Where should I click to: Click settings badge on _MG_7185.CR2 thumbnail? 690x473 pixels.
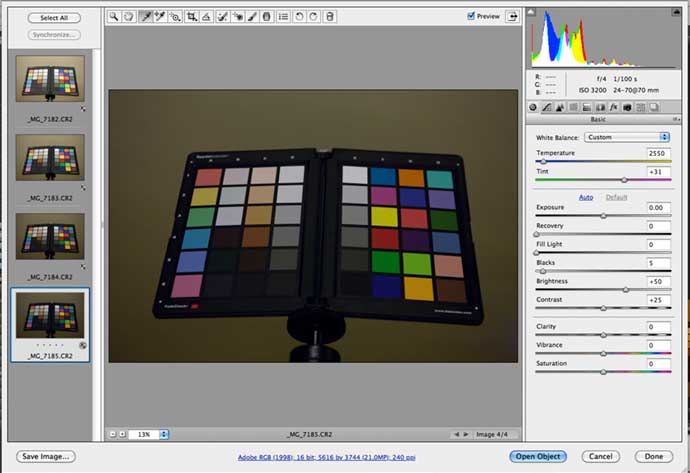(x=82, y=345)
